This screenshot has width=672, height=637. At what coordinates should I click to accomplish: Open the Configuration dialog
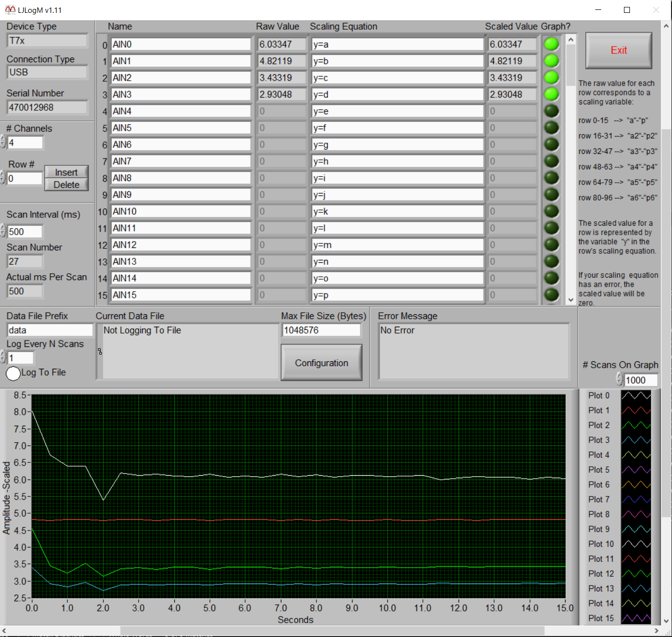pyautogui.click(x=321, y=363)
